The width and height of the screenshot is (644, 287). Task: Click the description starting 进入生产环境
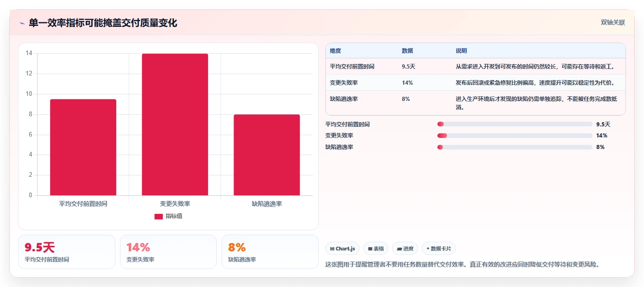(537, 103)
